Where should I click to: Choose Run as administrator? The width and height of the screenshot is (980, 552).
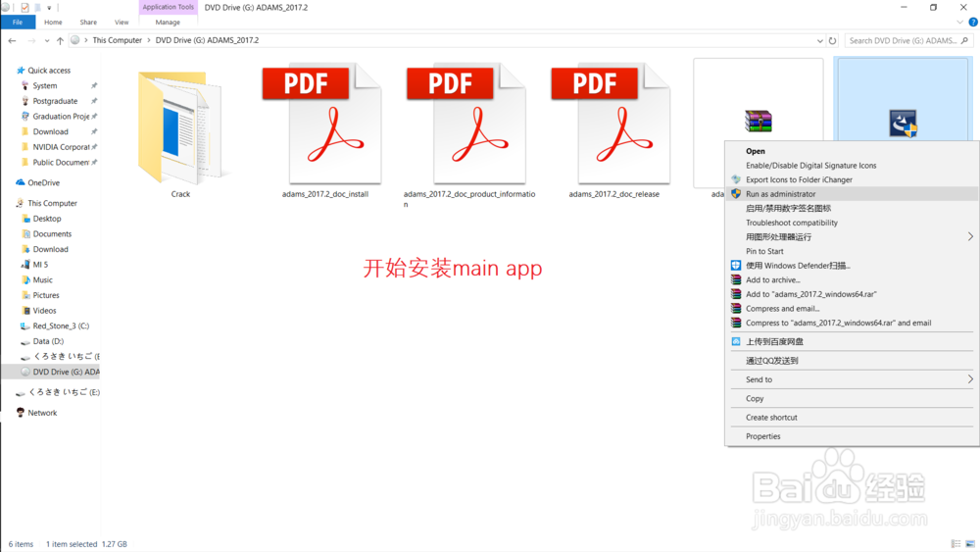click(x=852, y=194)
